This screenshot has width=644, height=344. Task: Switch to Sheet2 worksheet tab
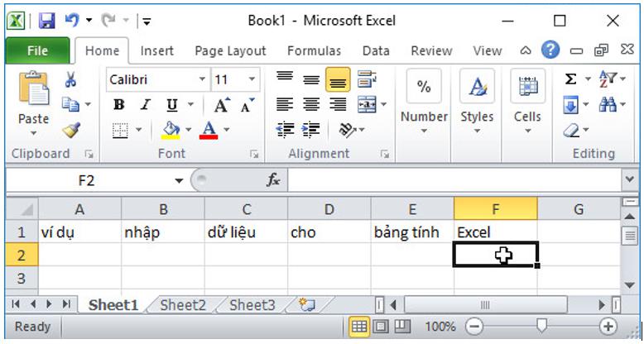(182, 305)
